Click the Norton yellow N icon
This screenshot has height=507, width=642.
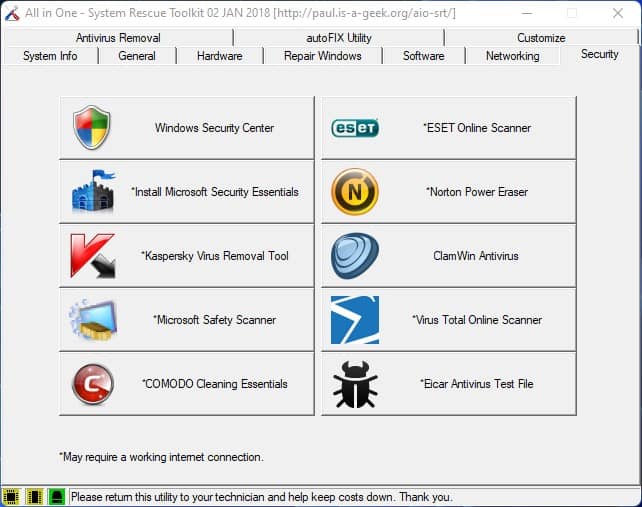(x=355, y=192)
